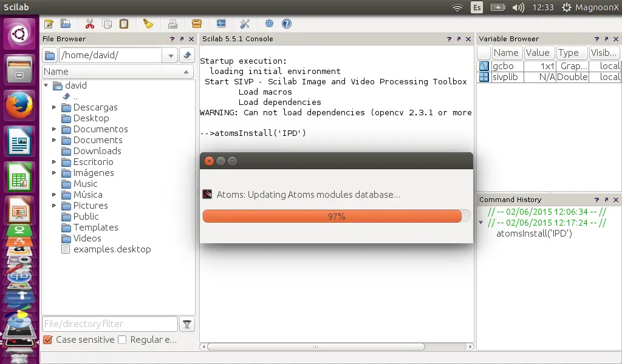Collapse the david root folder
This screenshot has width=622, height=364.
(x=46, y=85)
